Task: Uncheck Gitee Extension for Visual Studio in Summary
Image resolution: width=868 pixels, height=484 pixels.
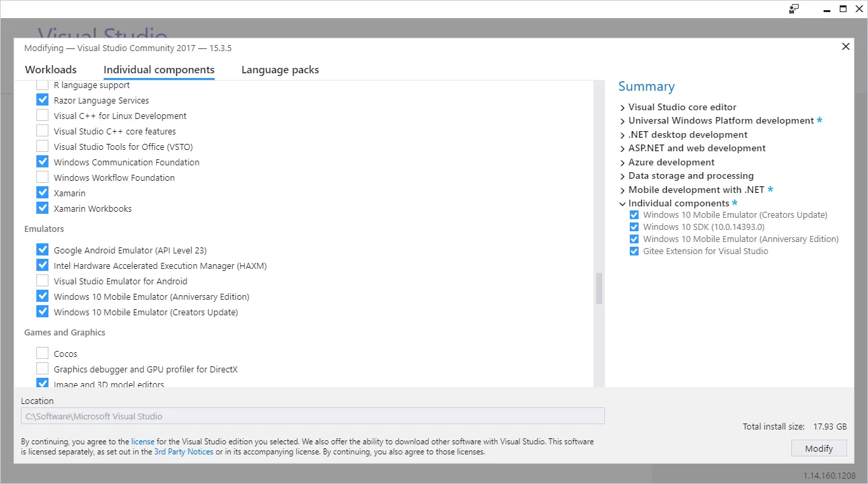Action: (x=634, y=251)
